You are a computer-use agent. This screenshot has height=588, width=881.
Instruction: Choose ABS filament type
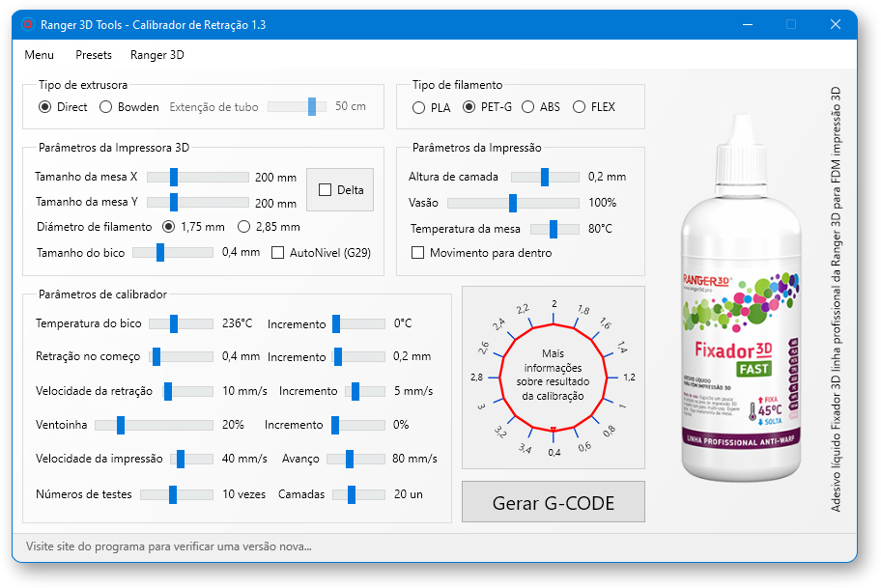pos(528,107)
